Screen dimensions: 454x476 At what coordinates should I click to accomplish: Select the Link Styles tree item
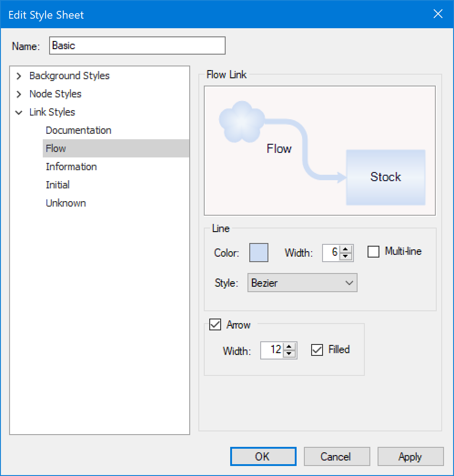point(52,112)
